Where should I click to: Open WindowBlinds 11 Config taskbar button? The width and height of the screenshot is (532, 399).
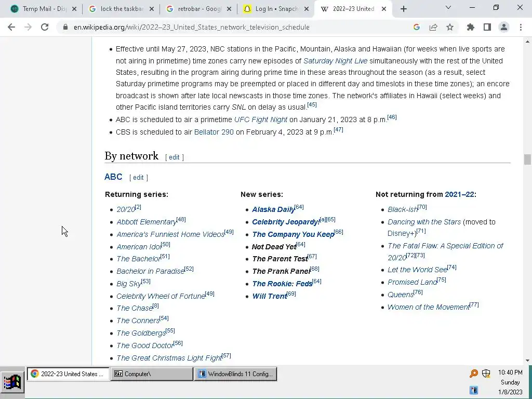pyautogui.click(x=235, y=374)
